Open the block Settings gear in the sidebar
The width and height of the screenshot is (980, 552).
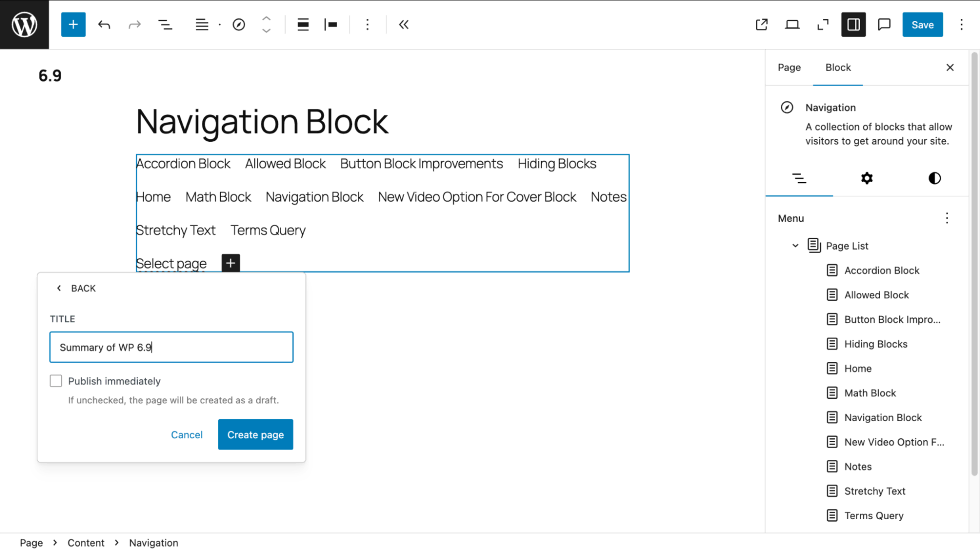[x=867, y=178]
